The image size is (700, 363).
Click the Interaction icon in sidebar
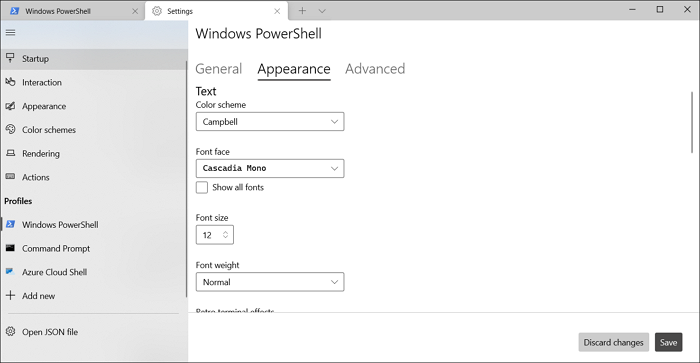pyautogui.click(x=10, y=82)
